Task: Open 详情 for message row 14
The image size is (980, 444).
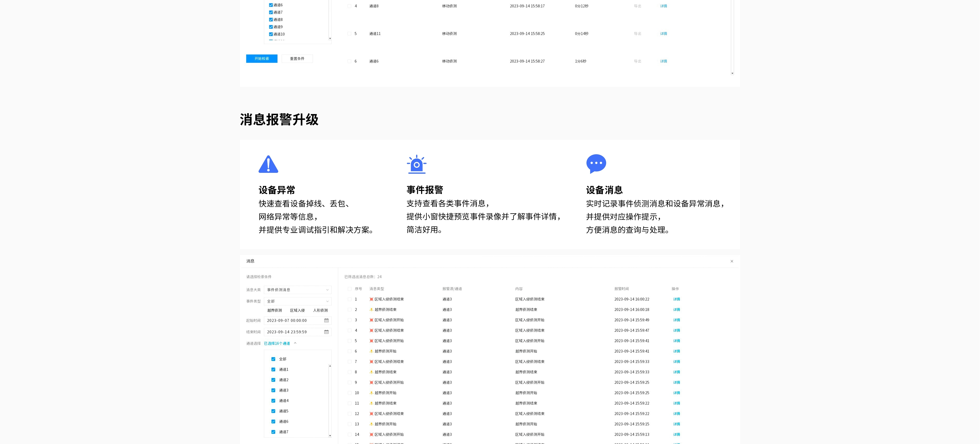Action: (676, 435)
